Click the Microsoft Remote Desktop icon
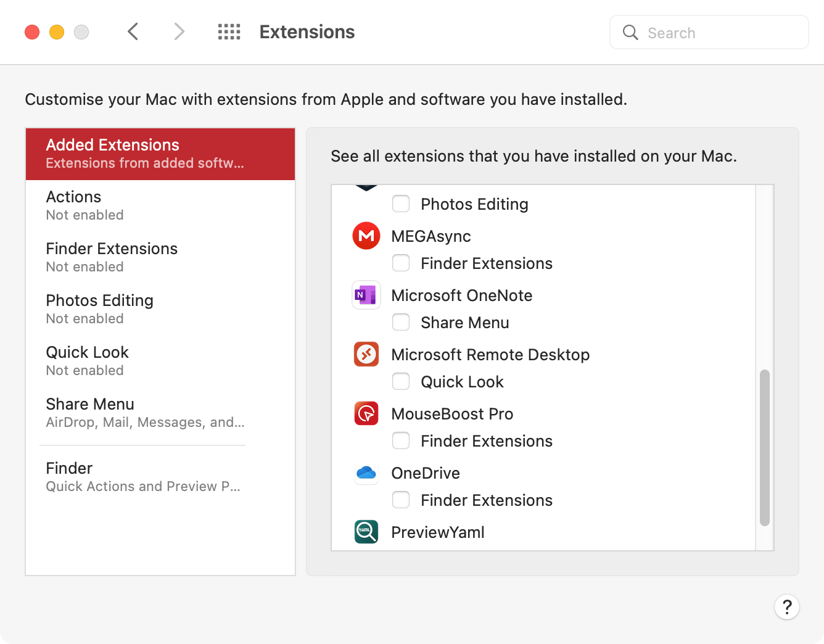This screenshot has height=644, width=824. [366, 354]
